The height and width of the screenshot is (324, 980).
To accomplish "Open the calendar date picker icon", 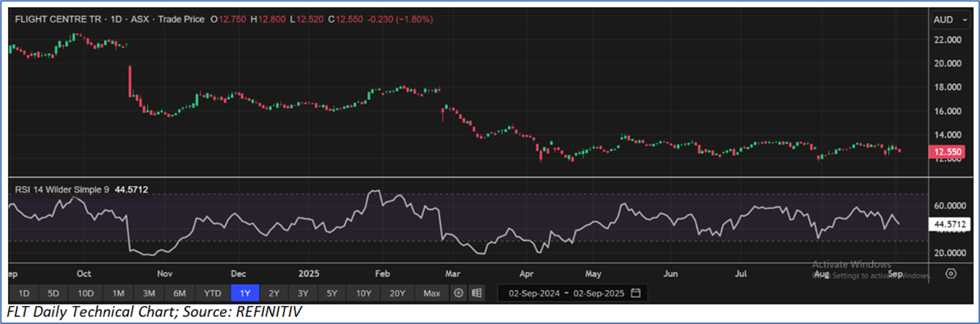I will pos(635,293).
